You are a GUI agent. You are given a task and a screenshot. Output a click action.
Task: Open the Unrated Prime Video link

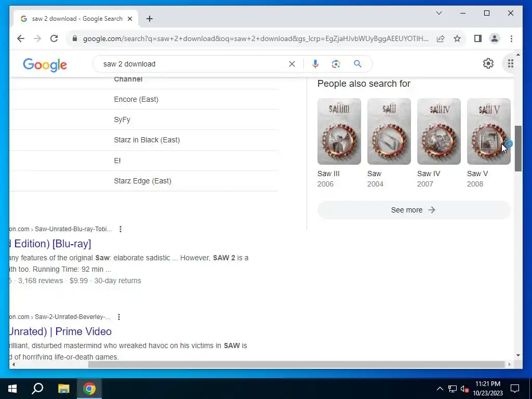(60, 331)
